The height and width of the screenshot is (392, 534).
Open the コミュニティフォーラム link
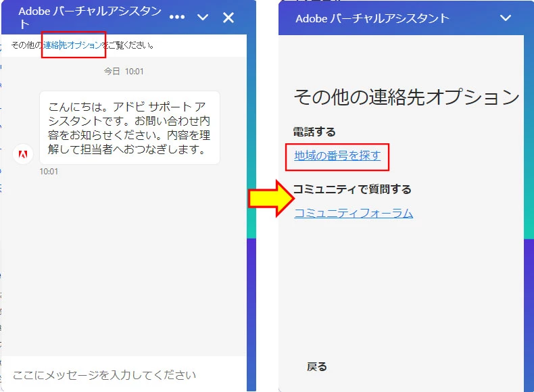pyautogui.click(x=354, y=213)
